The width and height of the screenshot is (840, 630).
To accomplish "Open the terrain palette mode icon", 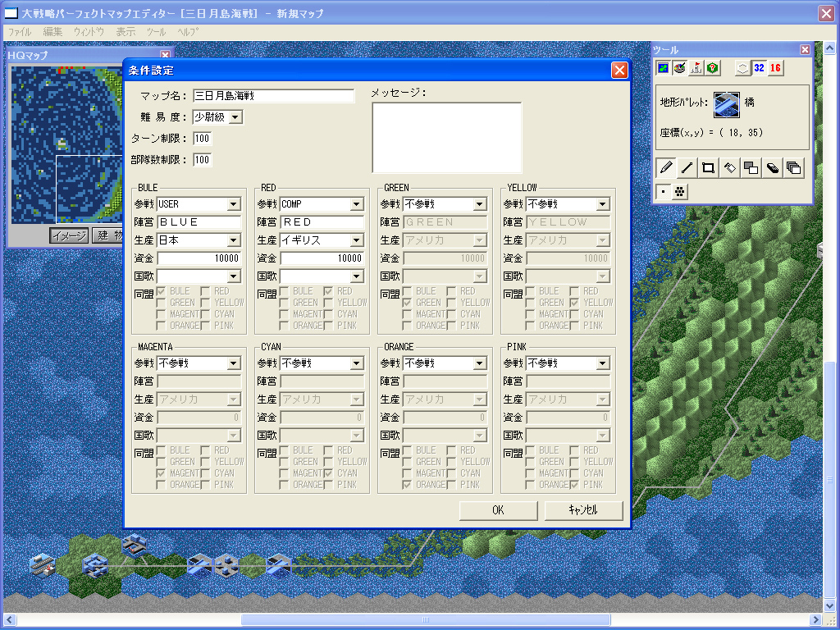I will tap(664, 68).
